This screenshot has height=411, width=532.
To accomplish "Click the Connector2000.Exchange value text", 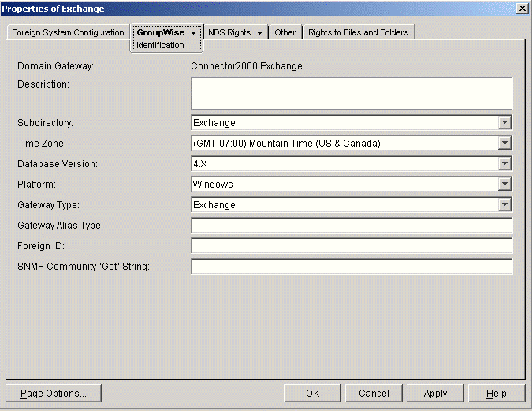I will (x=247, y=66).
